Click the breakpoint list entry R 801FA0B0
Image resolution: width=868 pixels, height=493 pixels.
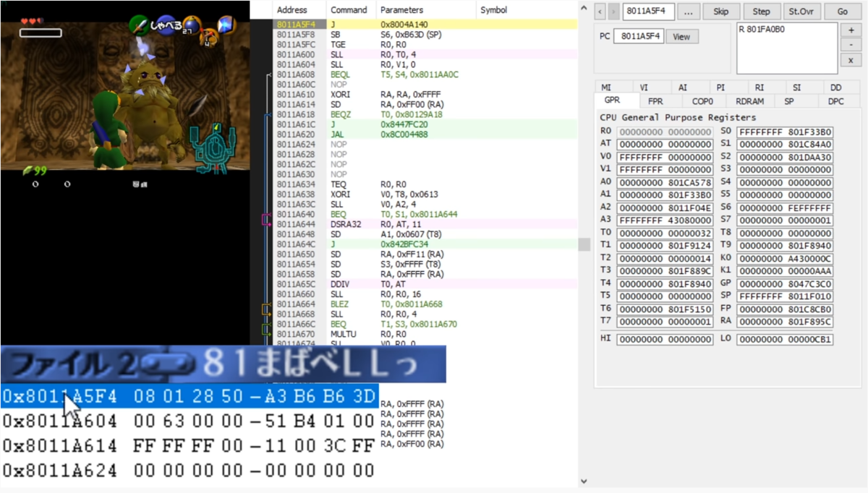pos(762,30)
